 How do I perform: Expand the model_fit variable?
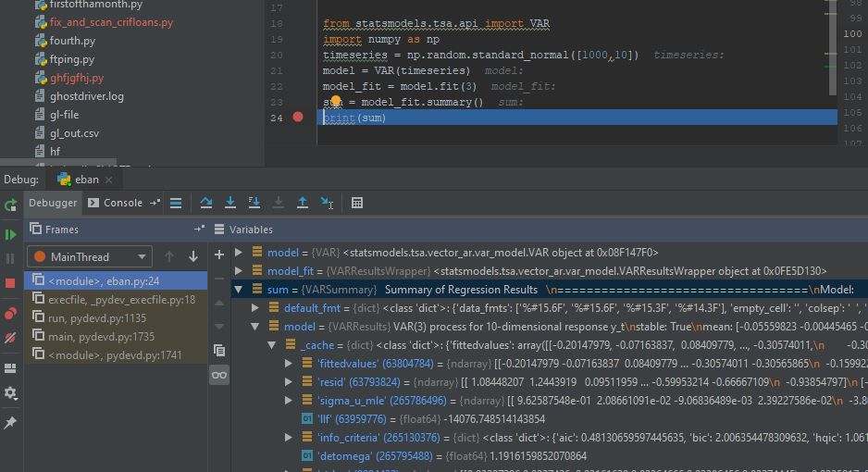tap(239, 270)
